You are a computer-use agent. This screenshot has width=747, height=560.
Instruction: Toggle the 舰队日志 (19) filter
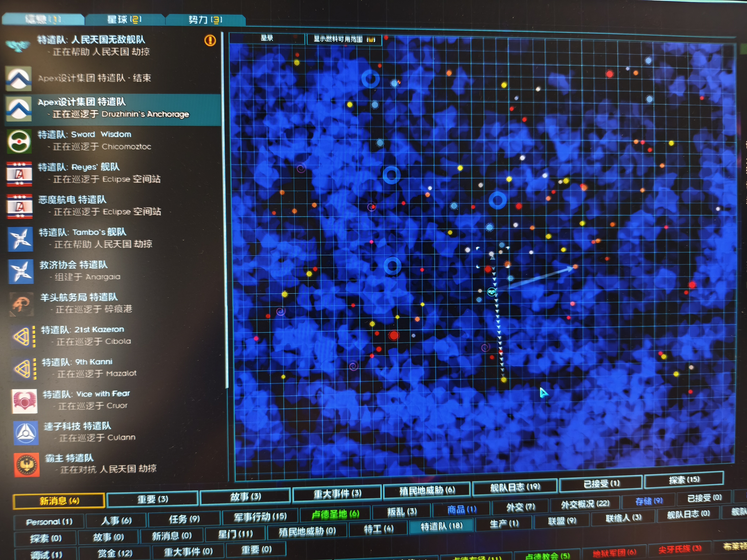point(515,487)
